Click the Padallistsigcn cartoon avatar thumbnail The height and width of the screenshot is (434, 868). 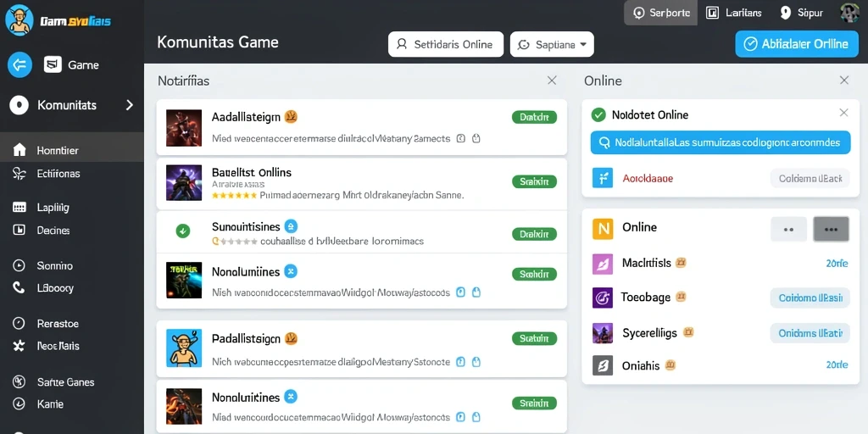184,348
